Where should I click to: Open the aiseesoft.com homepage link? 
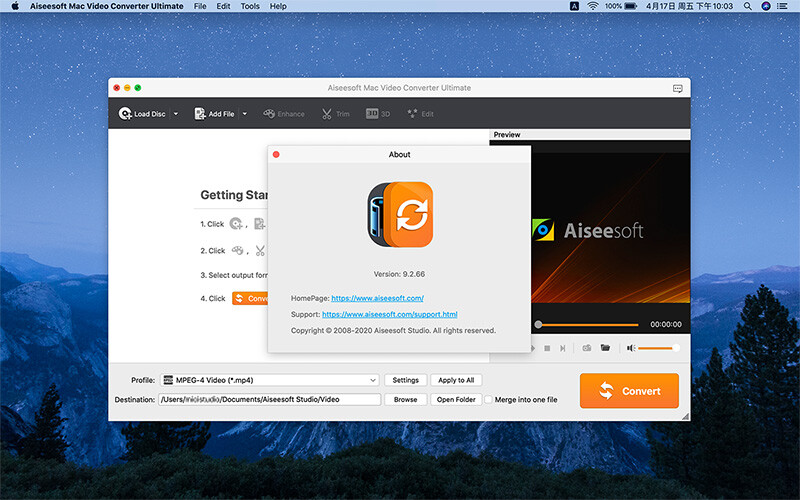click(378, 298)
